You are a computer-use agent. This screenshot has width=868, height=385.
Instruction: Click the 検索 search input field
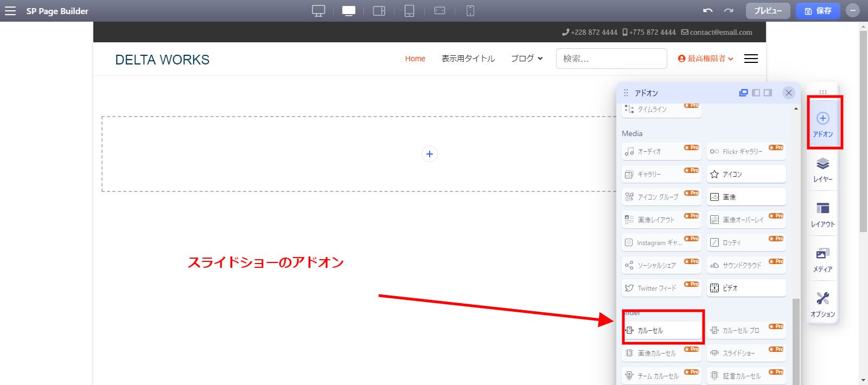(611, 59)
